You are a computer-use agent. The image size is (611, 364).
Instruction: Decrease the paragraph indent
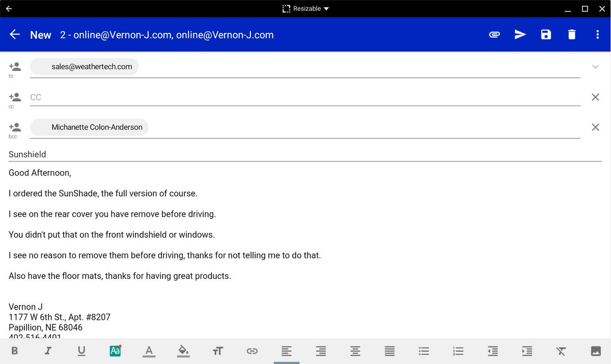click(492, 351)
